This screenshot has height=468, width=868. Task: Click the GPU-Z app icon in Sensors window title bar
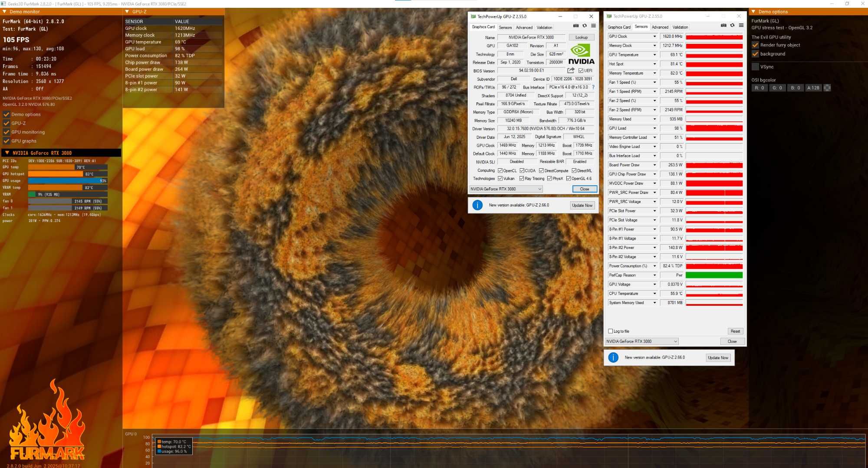[x=609, y=16]
